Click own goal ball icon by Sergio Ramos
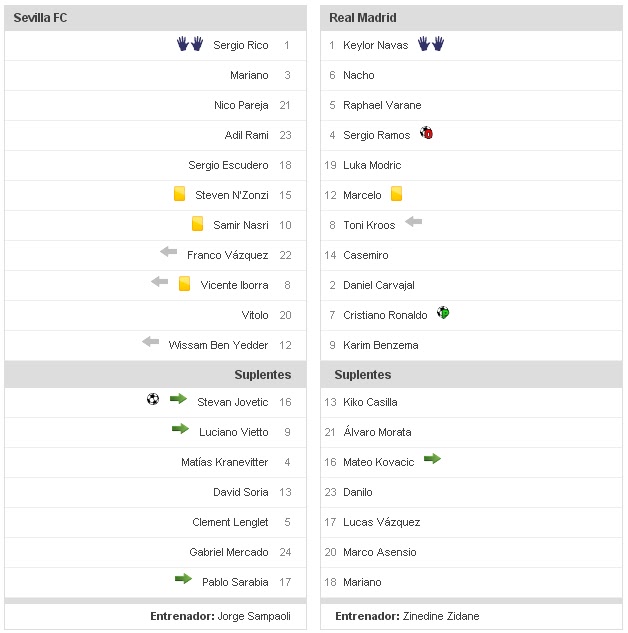The height and width of the screenshot is (633, 628). pyautogui.click(x=427, y=133)
